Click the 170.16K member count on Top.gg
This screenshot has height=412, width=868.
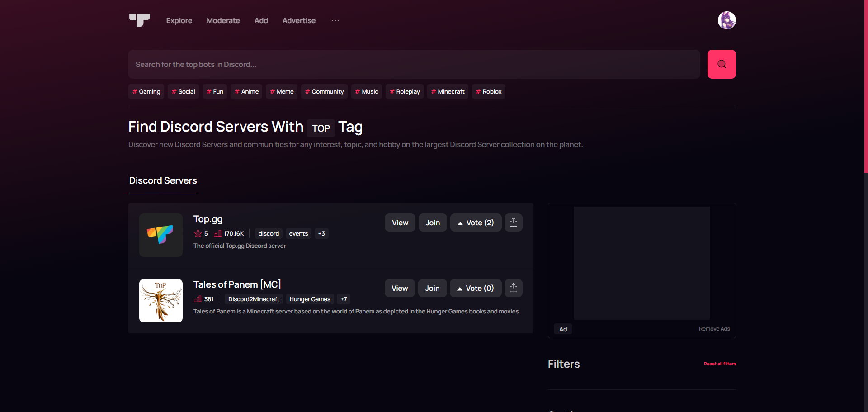point(229,233)
